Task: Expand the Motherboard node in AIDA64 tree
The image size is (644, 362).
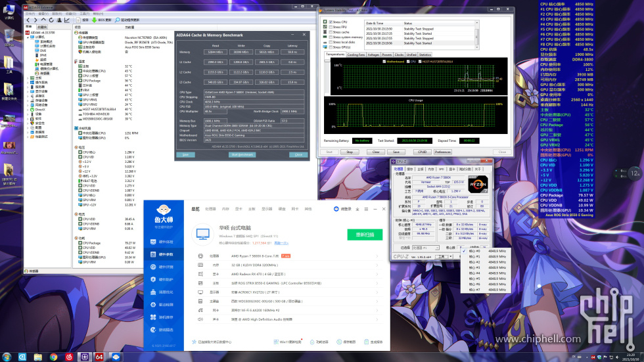Action: pos(28,78)
